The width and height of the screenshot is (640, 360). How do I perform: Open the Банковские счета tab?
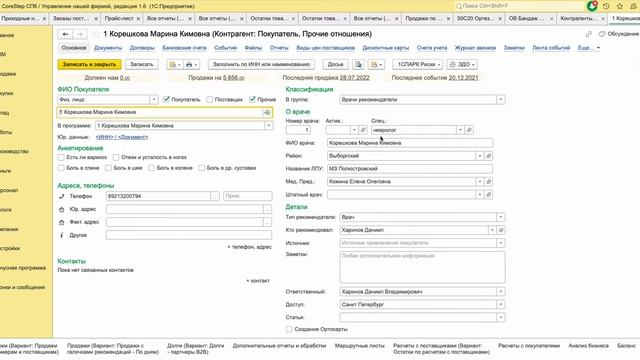tap(184, 48)
